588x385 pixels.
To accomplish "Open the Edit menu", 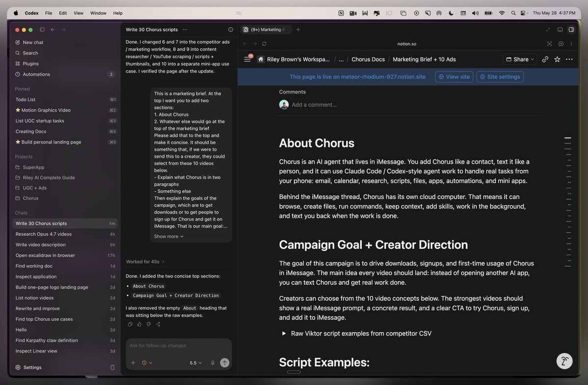I will [63, 13].
